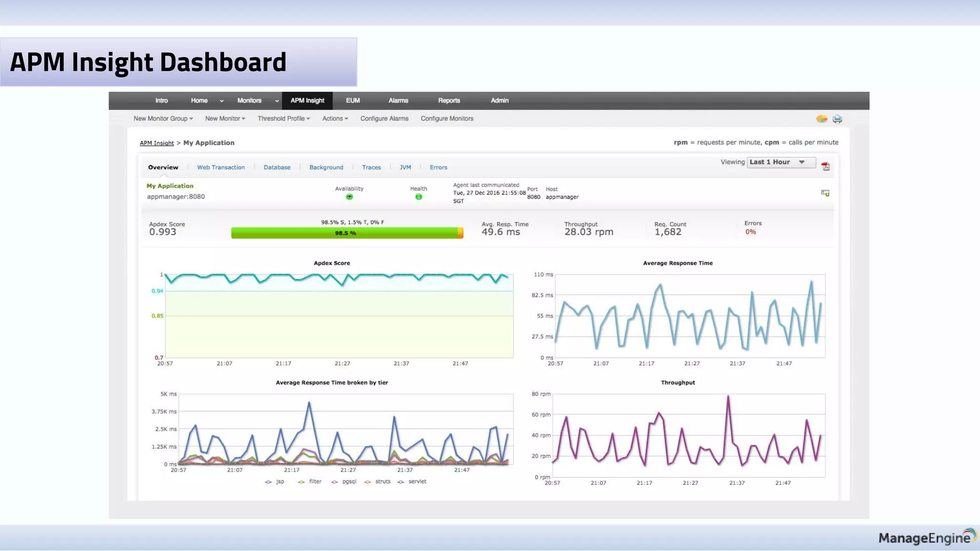Click the Throughput value 28.03 rpm
Viewport: 980px width, 551px height.
point(589,232)
